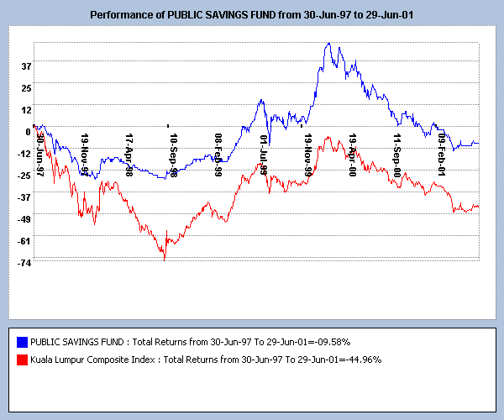This screenshot has width=504, height=420.
Task: Click the 25 y-axis value
Action: coord(26,88)
